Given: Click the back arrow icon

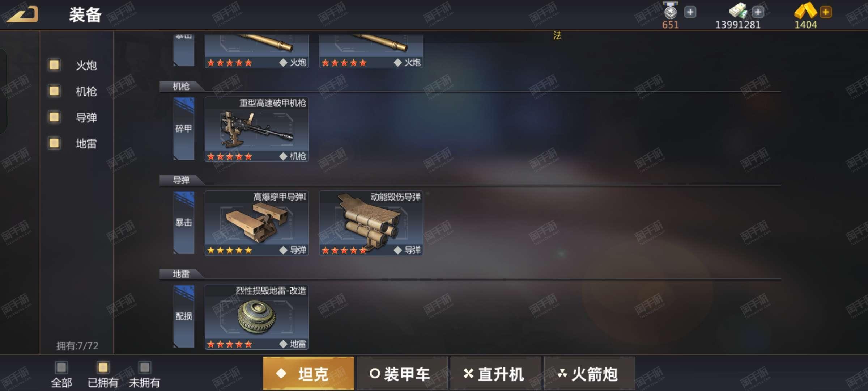Looking at the screenshot, I should click(x=22, y=14).
